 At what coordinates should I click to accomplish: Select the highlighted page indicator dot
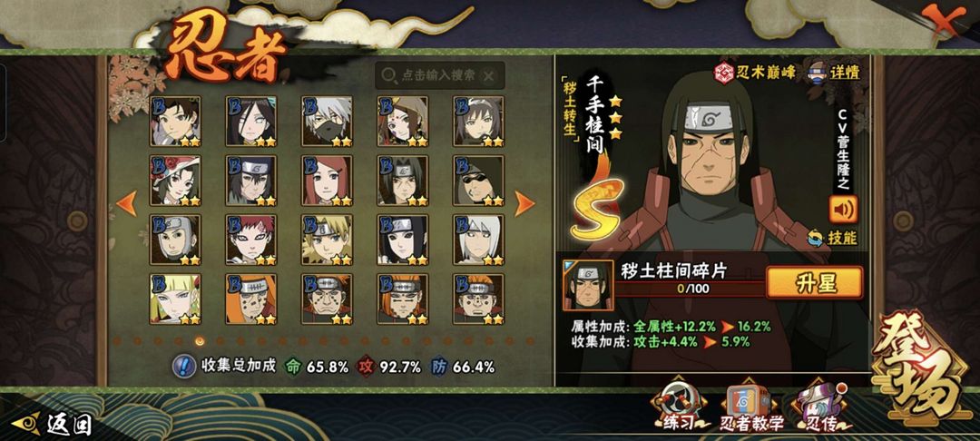coord(200,341)
